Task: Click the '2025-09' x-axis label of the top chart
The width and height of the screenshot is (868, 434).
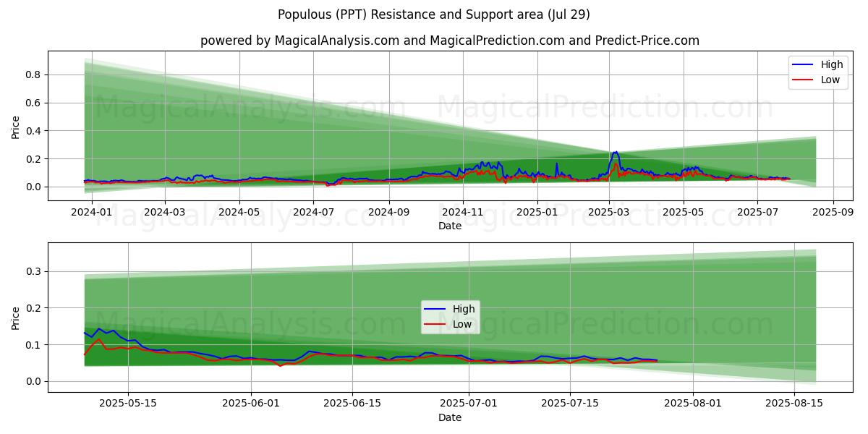Action: pyautogui.click(x=833, y=212)
